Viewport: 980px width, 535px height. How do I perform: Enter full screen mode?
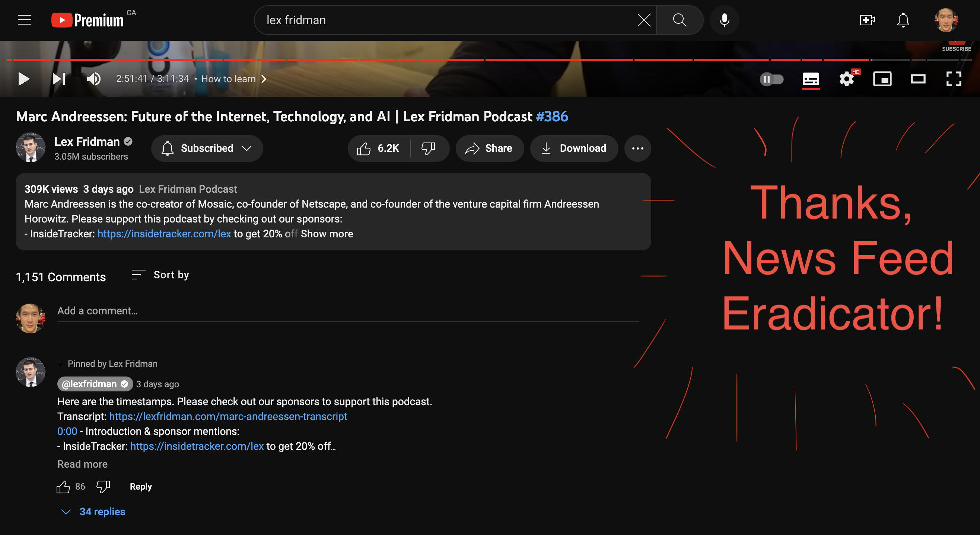954,79
